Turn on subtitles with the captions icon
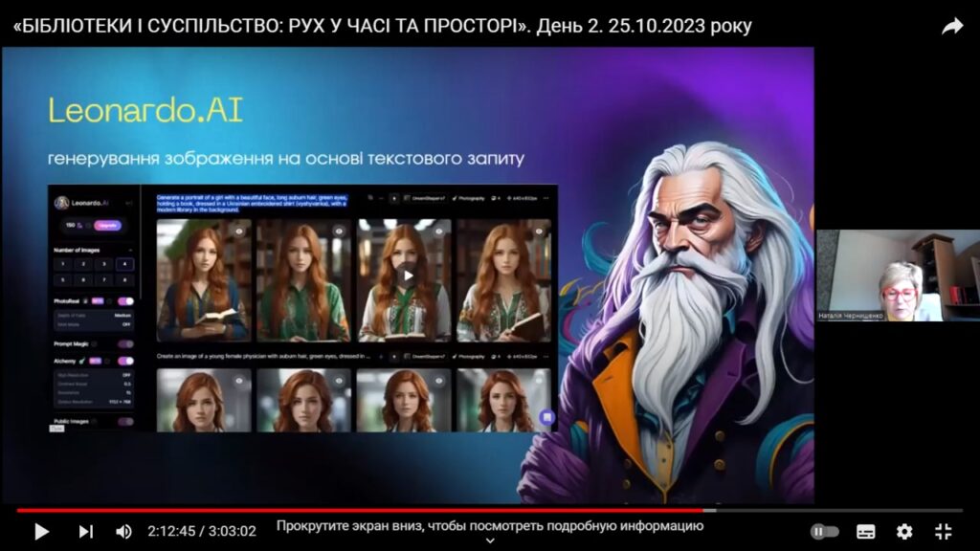This screenshot has height=551, width=980. click(x=865, y=532)
